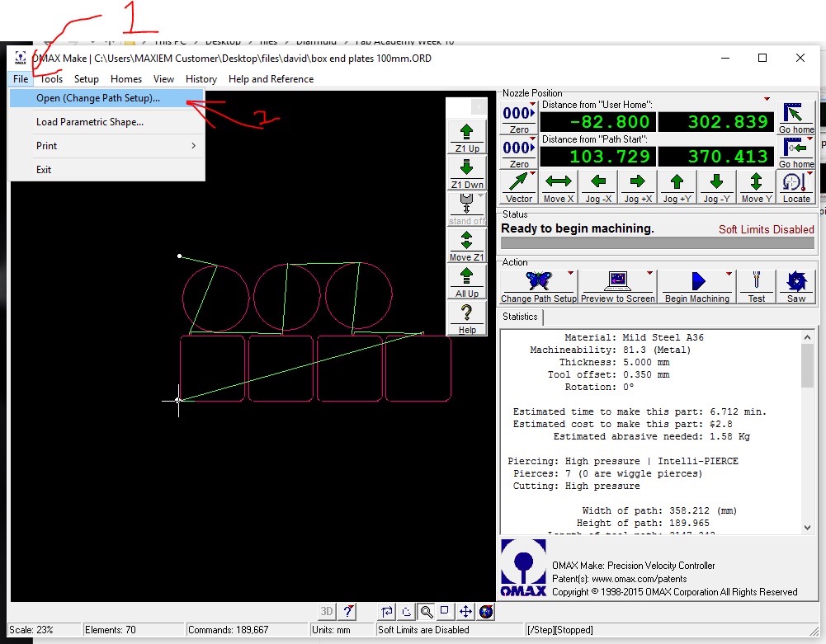The image size is (826, 644).
Task: Click Preview to Screen
Action: pyautogui.click(x=617, y=287)
